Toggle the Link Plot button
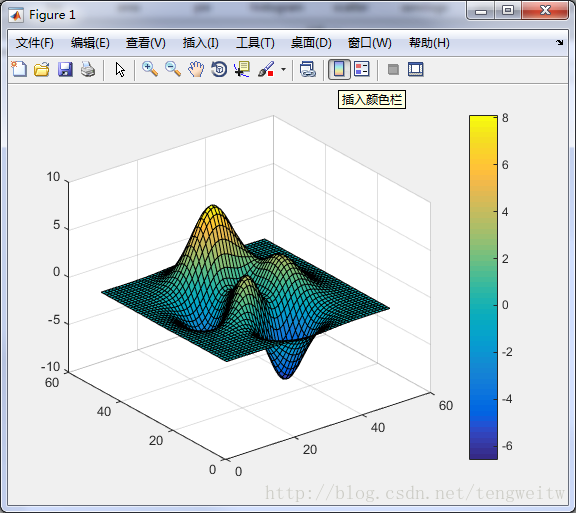This screenshot has height=513, width=576. pos(307,69)
